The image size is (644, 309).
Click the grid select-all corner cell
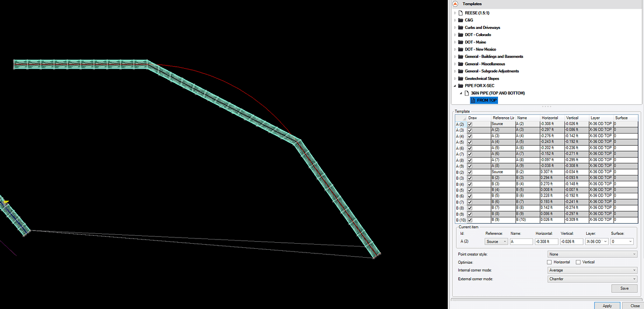[x=461, y=118]
